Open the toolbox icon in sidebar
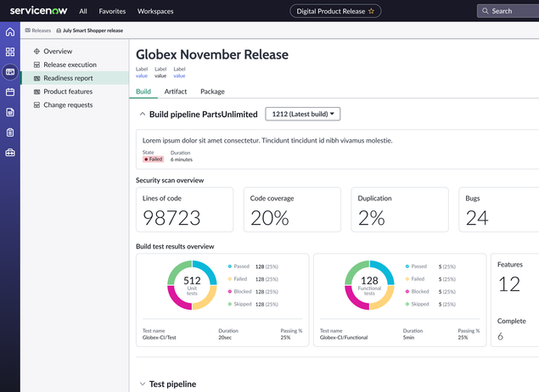 10,152
